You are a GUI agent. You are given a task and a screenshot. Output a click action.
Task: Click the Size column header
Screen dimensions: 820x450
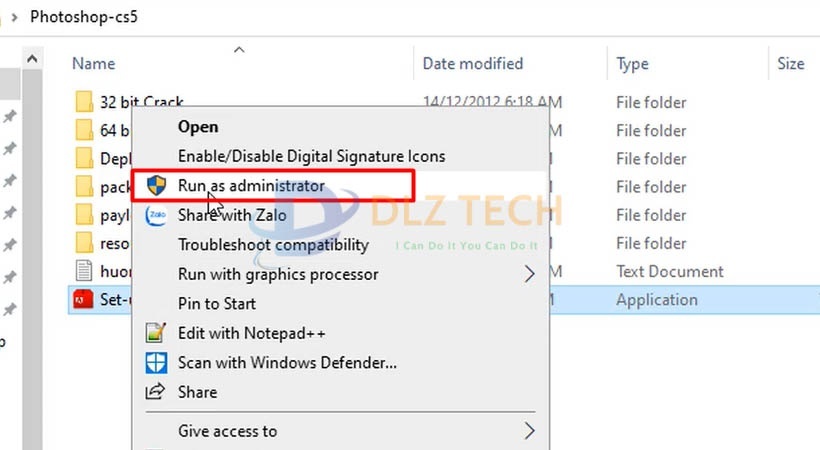click(790, 63)
